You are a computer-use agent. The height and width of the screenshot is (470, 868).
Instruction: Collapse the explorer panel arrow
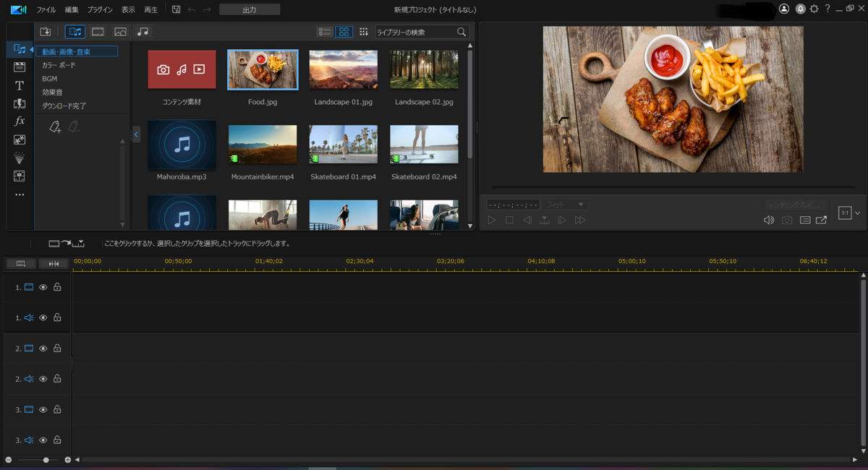[x=136, y=134]
